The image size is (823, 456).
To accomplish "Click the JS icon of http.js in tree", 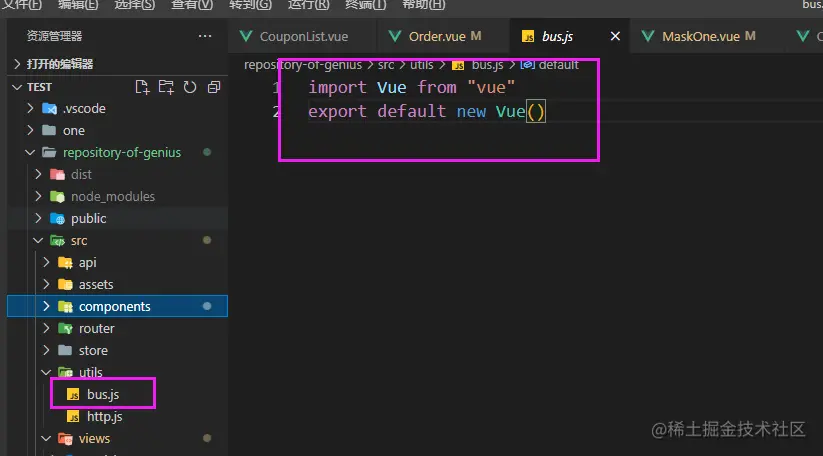I will coord(73,417).
